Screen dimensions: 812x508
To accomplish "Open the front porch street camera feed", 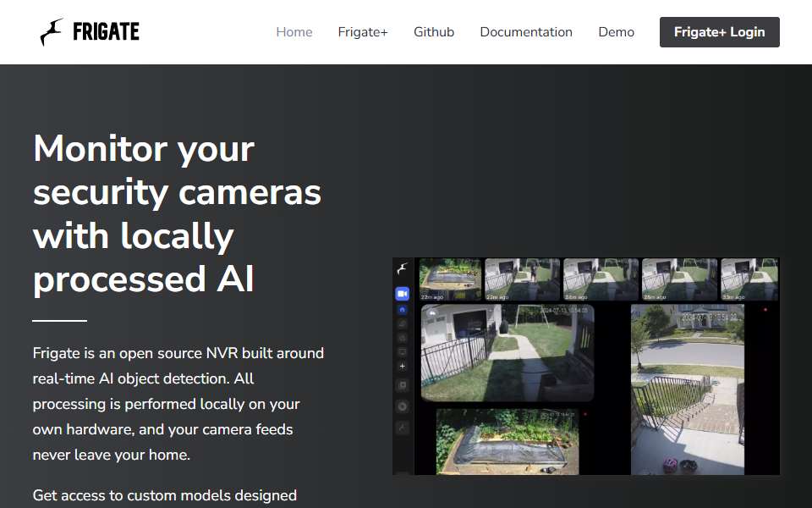I will (687, 389).
